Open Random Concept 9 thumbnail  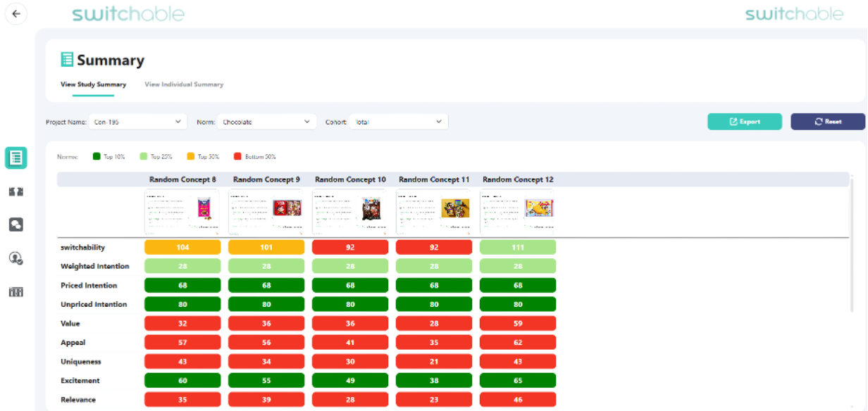click(x=266, y=211)
